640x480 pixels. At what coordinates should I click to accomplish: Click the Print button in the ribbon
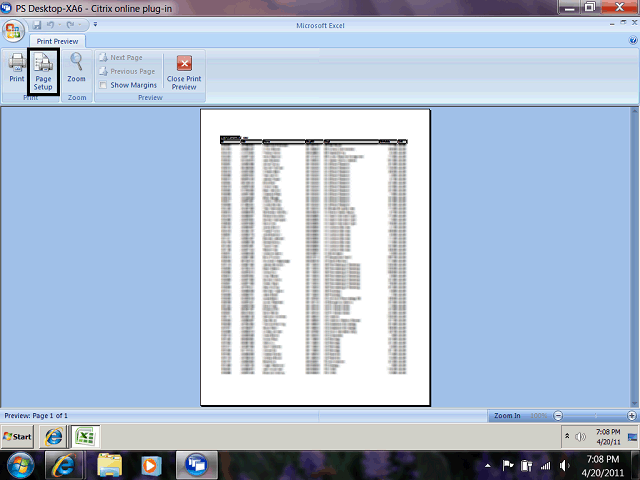click(x=17, y=69)
